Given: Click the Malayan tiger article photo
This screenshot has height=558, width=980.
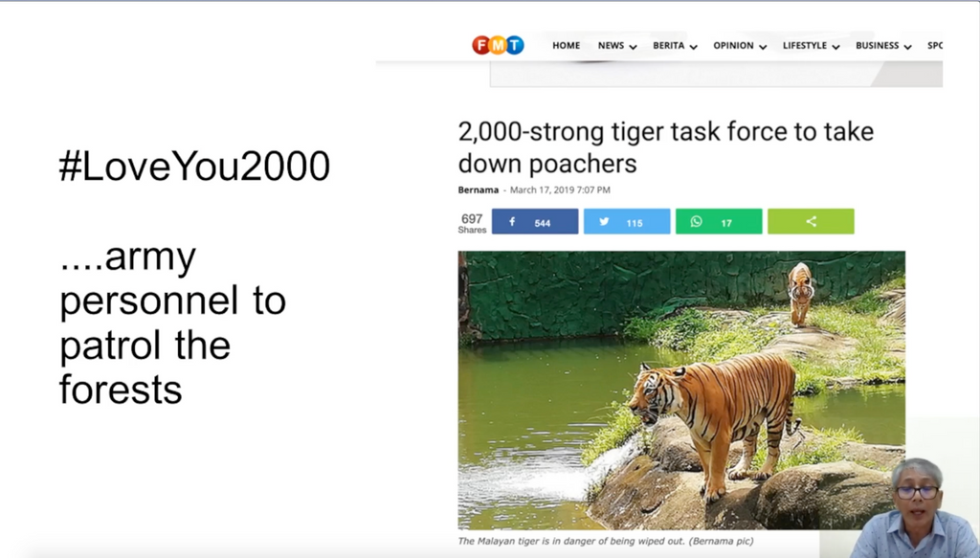Looking at the screenshot, I should click(x=681, y=390).
